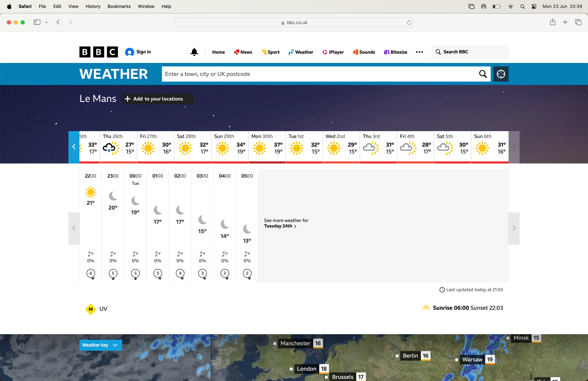Click the town or postcode search field
Image resolution: width=588 pixels, height=381 pixels.
pos(319,74)
